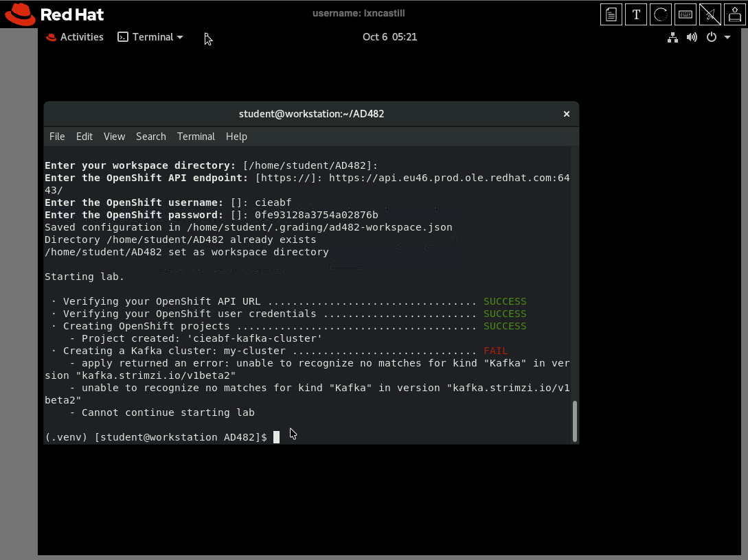
Task: Click the red FAIL status text
Action: point(496,351)
